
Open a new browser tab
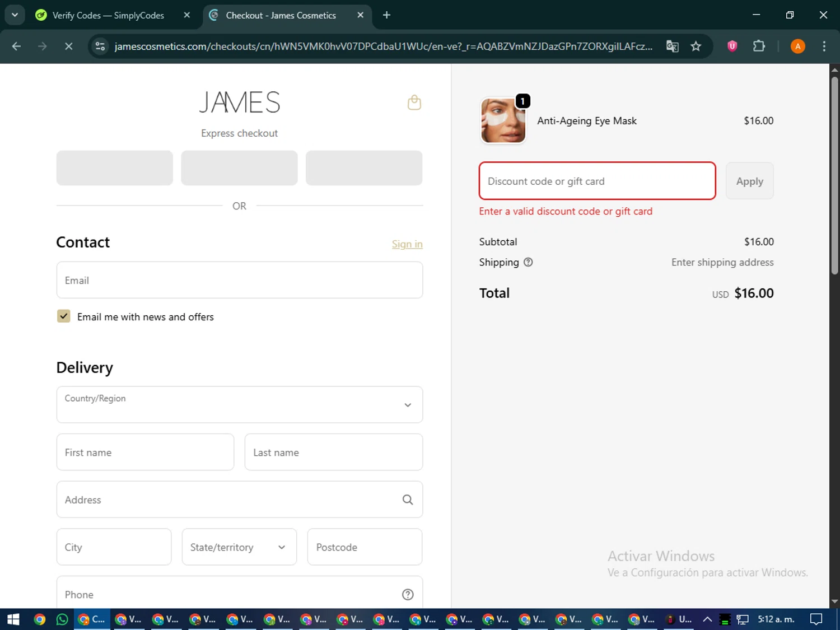click(386, 15)
